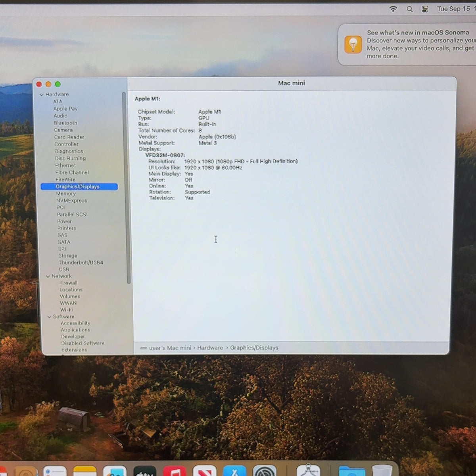
Task: Select NVMExpress in the sidebar
Action: click(x=71, y=201)
